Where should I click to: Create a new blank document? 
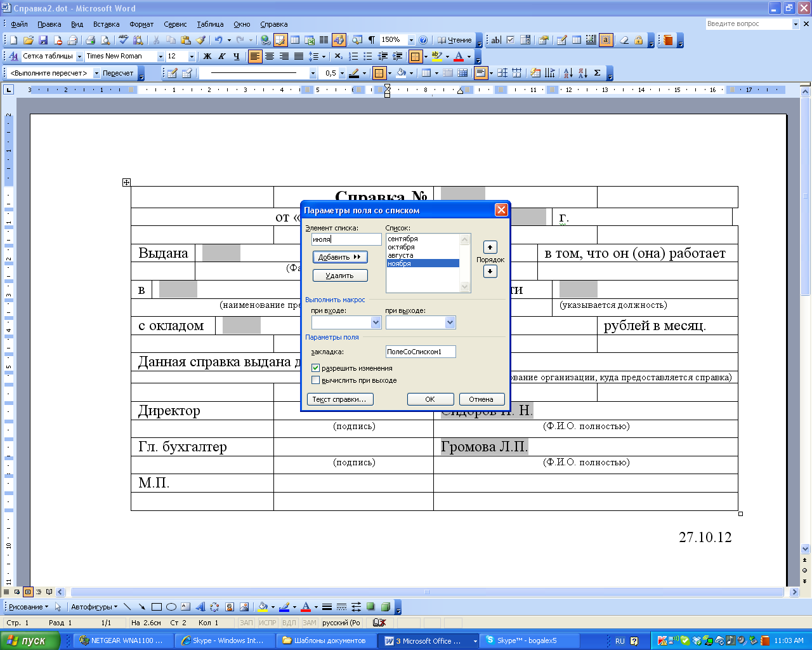[x=13, y=40]
